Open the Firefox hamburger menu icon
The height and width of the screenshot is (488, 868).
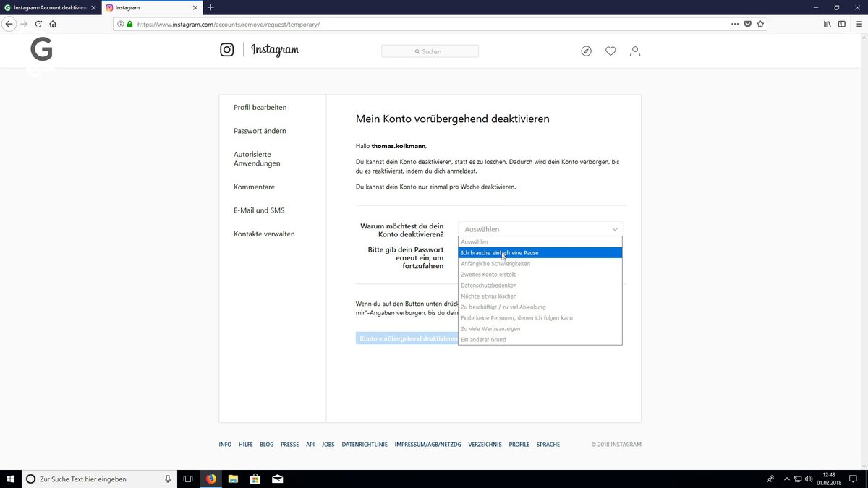point(859,24)
